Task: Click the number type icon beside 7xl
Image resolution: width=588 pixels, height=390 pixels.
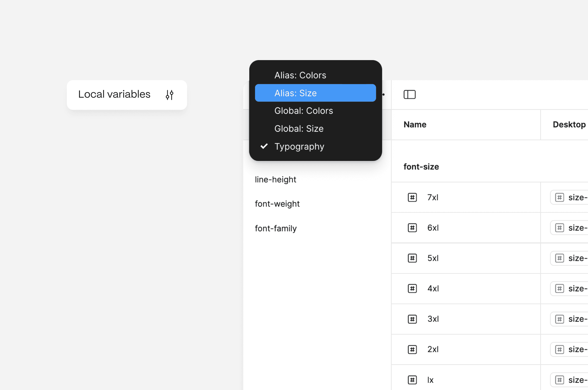Action: [412, 197]
